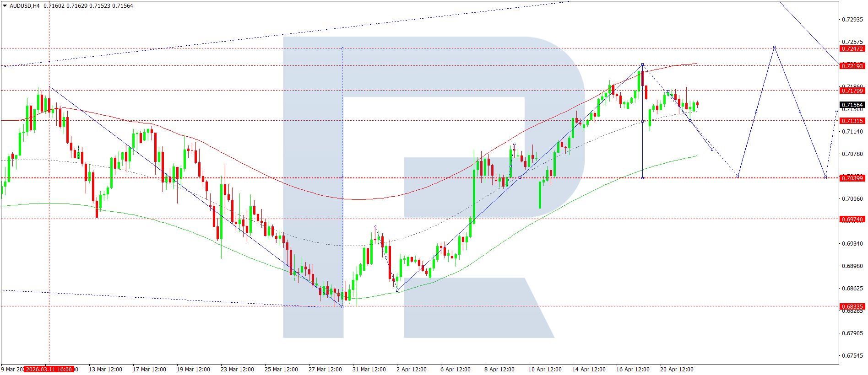Image resolution: width=868 pixels, height=375 pixels.
Task: Select the red 0.72472 price level label
Action: tap(852, 49)
